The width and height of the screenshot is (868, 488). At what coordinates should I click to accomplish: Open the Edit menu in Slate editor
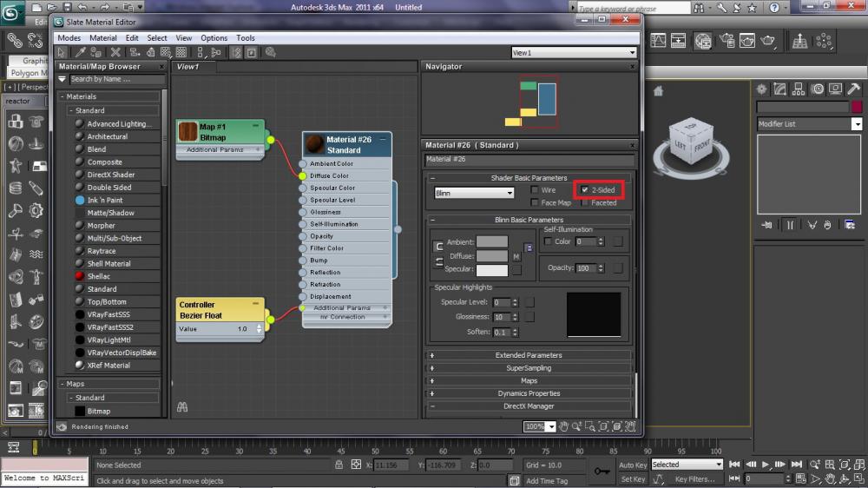click(x=132, y=38)
